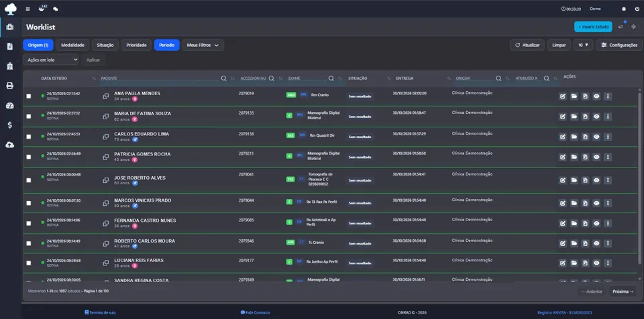Open more options for Jose Roberto Alves
The image size is (644, 319).
[x=608, y=180]
